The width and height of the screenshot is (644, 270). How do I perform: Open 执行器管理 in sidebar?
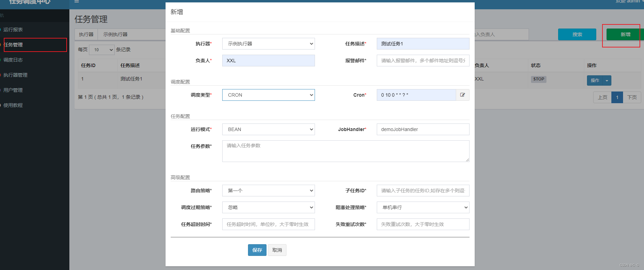[x=15, y=75]
